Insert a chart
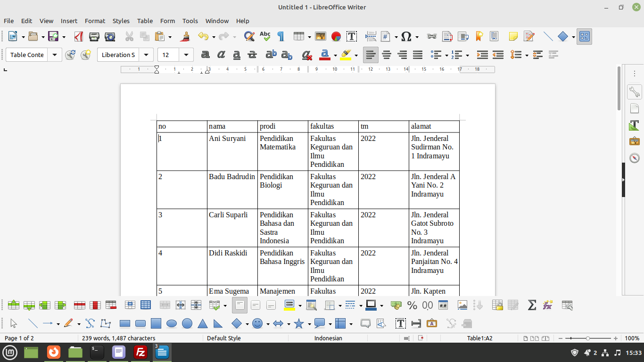The height and width of the screenshot is (362, 644). (336, 36)
